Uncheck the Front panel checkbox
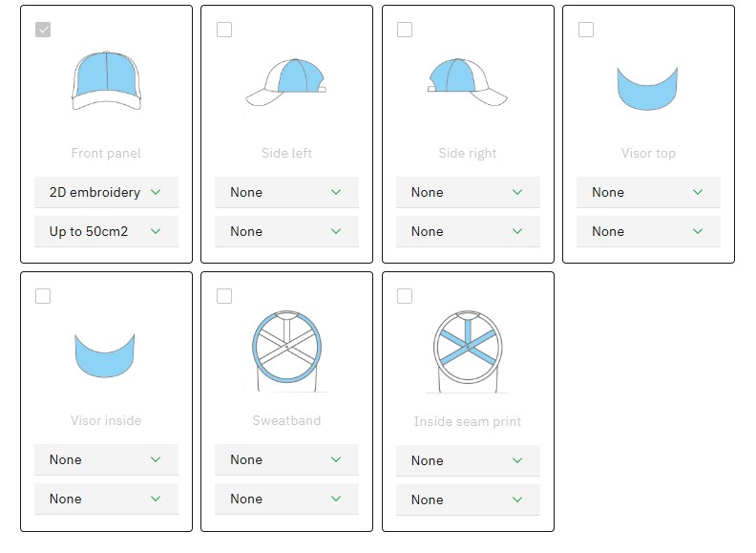The image size is (756, 553). tap(43, 30)
